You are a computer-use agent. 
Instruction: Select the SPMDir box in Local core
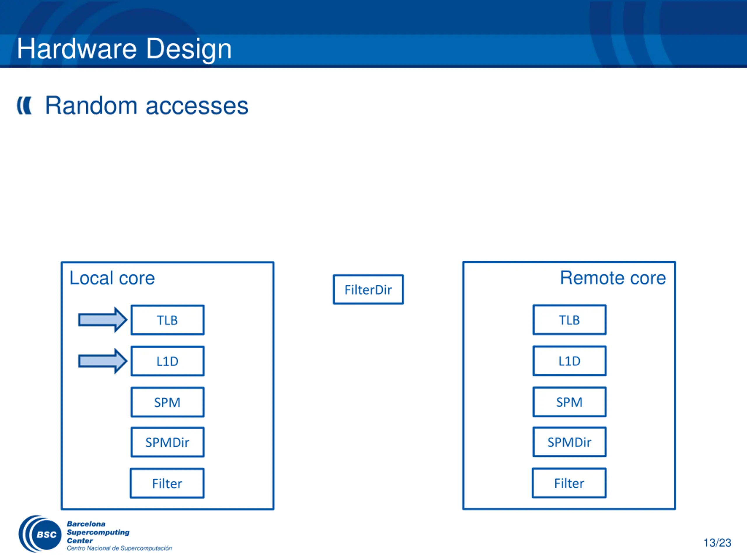[x=167, y=442]
